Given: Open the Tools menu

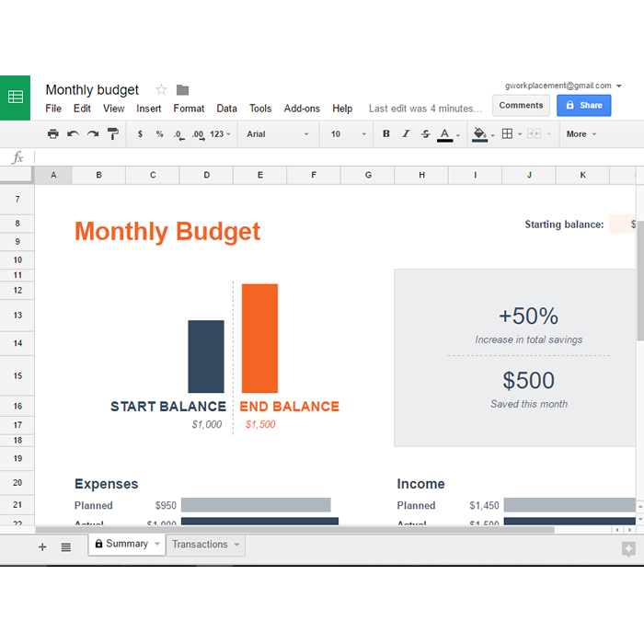Looking at the screenshot, I should 260,109.
